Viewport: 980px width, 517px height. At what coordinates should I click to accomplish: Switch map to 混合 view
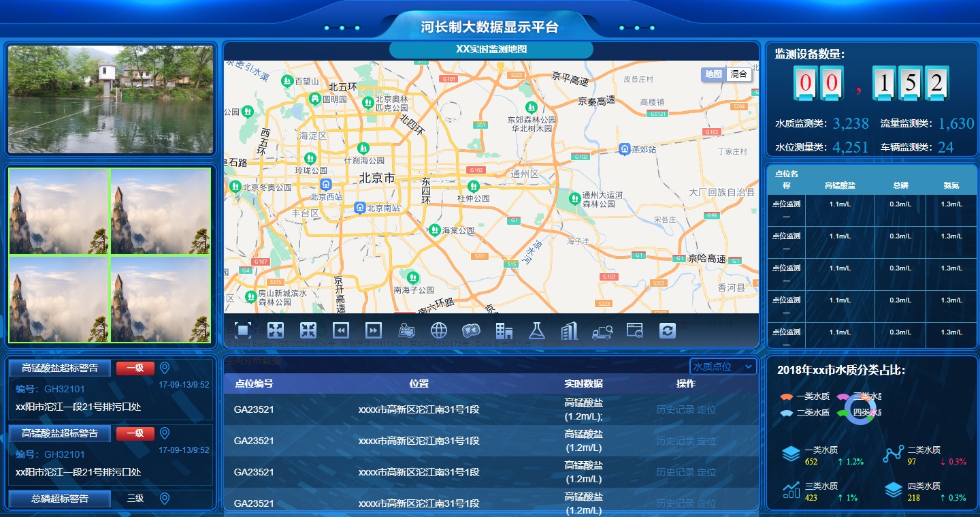point(738,74)
